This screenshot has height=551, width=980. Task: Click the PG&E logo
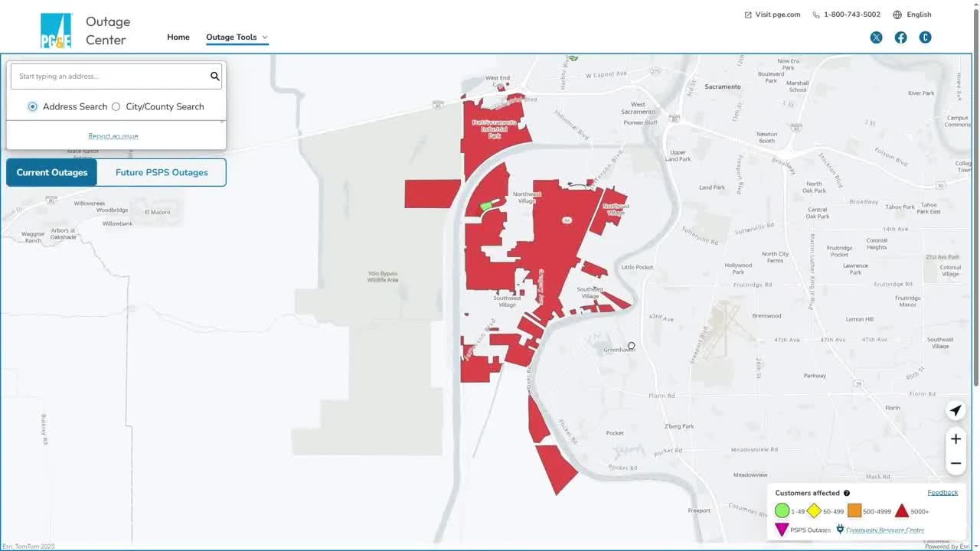click(x=56, y=31)
